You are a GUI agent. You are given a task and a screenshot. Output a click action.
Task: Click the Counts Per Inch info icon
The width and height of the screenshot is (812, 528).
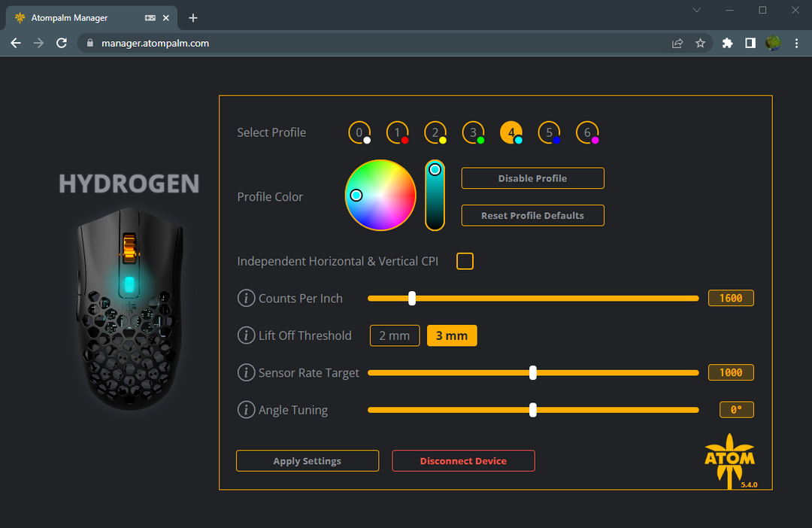pyautogui.click(x=246, y=299)
